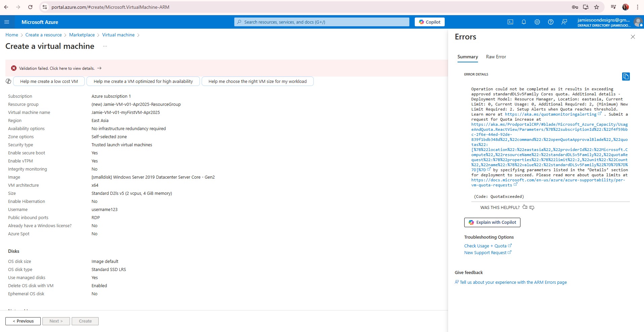Viewport: 644px width, 332px height.
Task: View site information in the address bar
Action: [44, 7]
